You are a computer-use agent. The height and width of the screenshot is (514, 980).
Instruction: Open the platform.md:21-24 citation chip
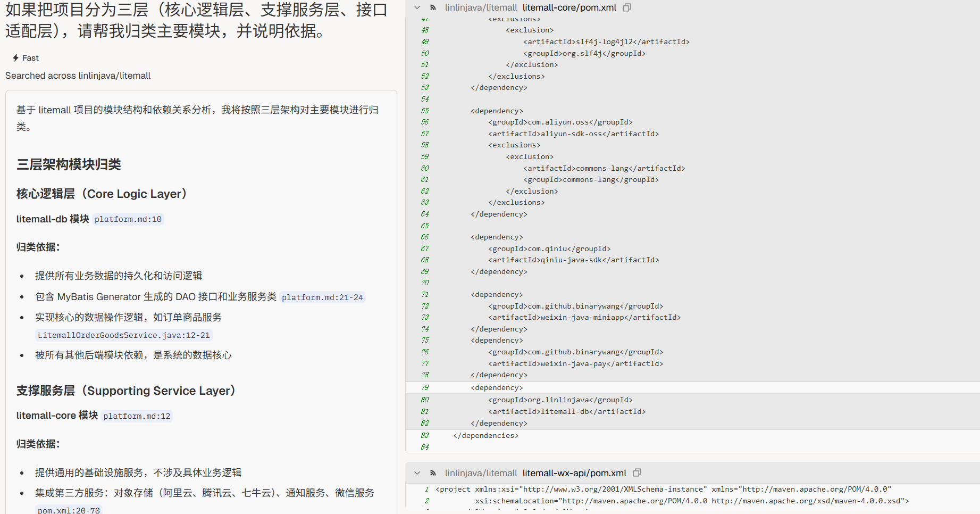pos(322,297)
